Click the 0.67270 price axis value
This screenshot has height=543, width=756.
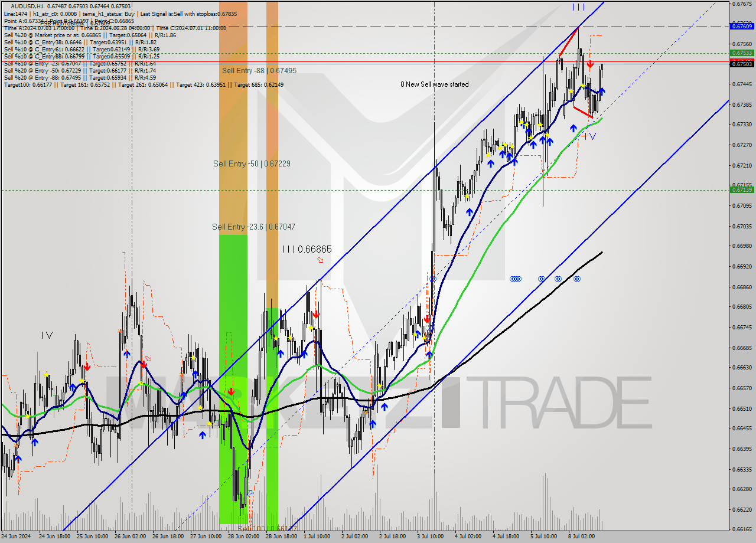(742, 145)
